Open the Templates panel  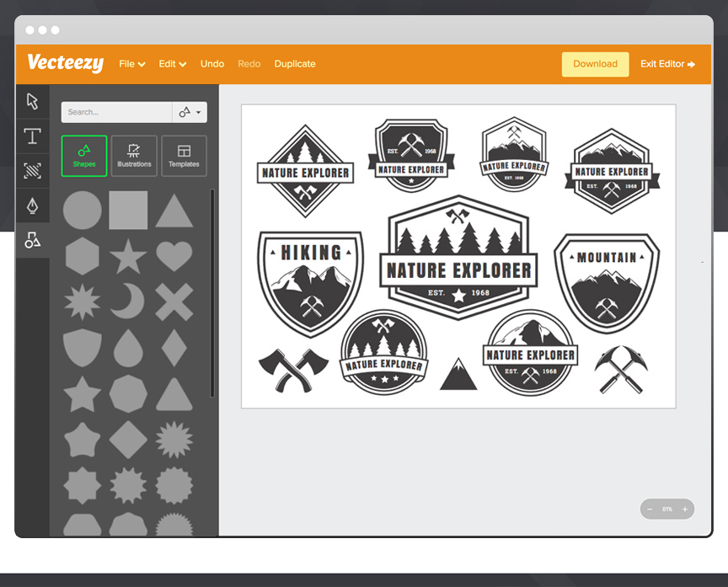(184, 155)
